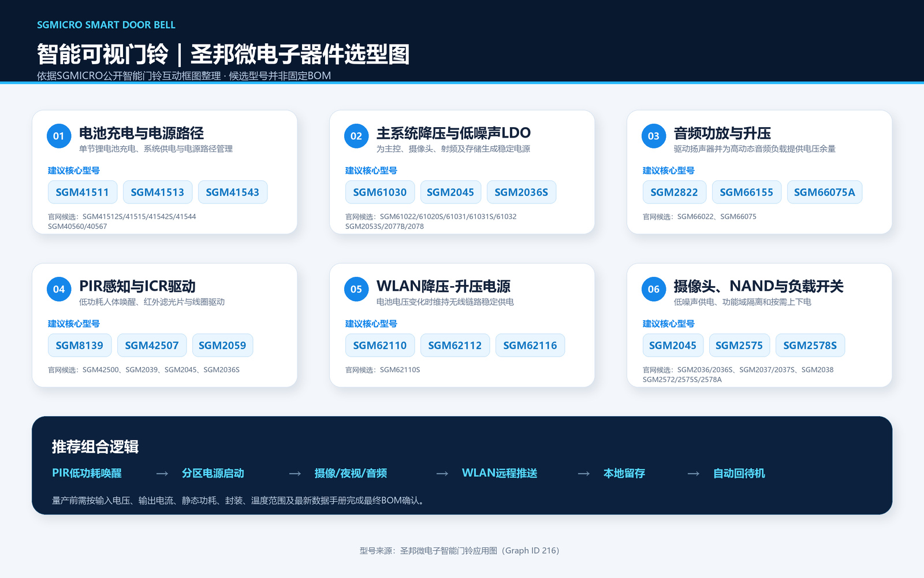
Task: Select the SGM2822 model chip
Action: coord(675,192)
